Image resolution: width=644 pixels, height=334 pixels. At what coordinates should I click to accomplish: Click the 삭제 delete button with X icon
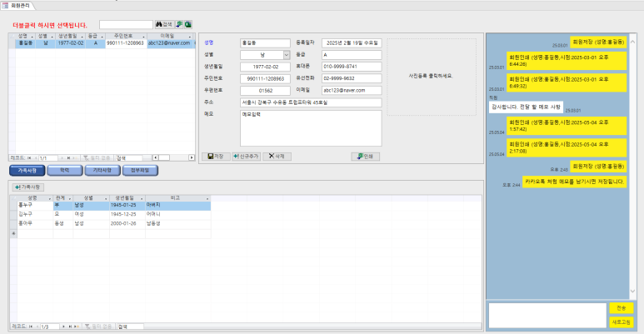point(277,156)
